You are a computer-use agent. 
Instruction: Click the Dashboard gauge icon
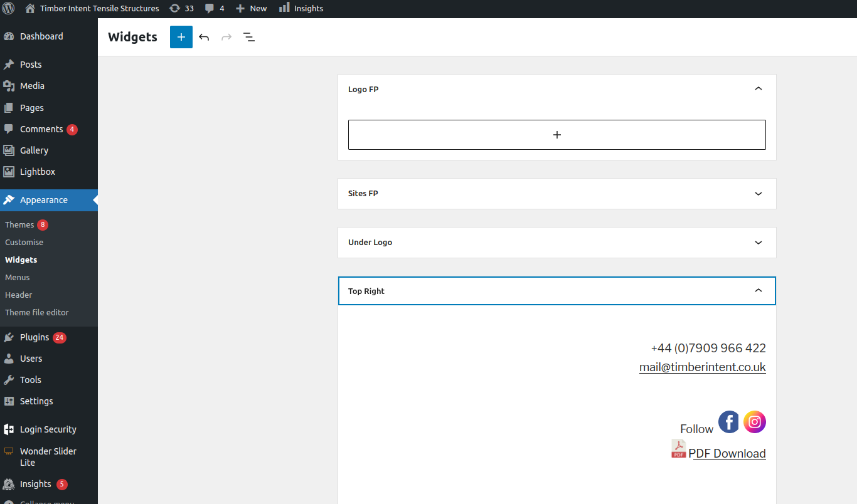click(x=9, y=36)
